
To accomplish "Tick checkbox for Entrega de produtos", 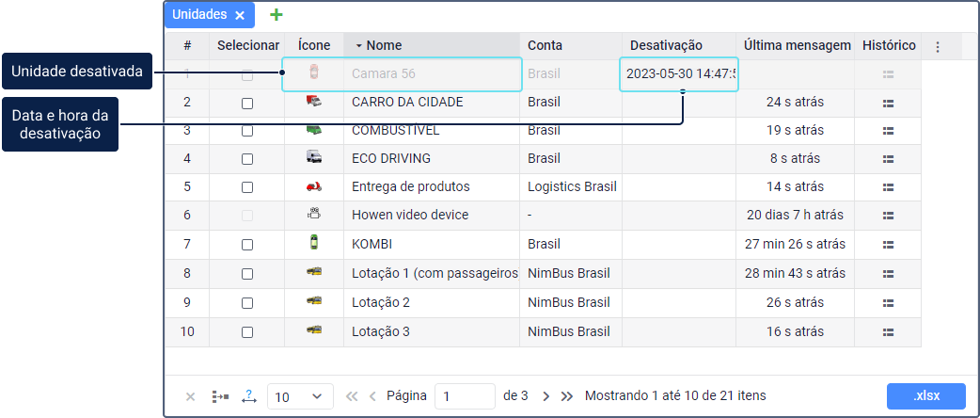I will pyautogui.click(x=247, y=187).
